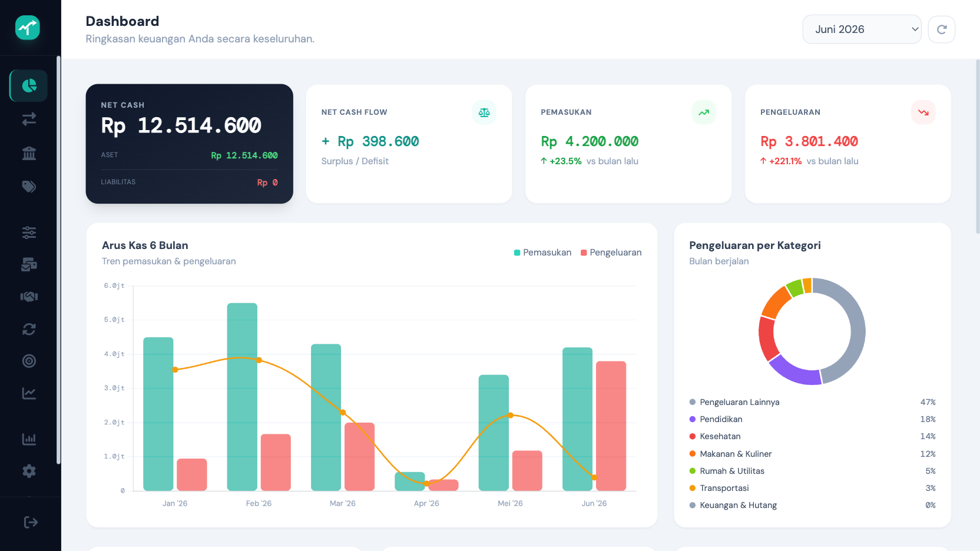
Task: Click the refresh button beside month selector
Action: pyautogui.click(x=942, y=29)
